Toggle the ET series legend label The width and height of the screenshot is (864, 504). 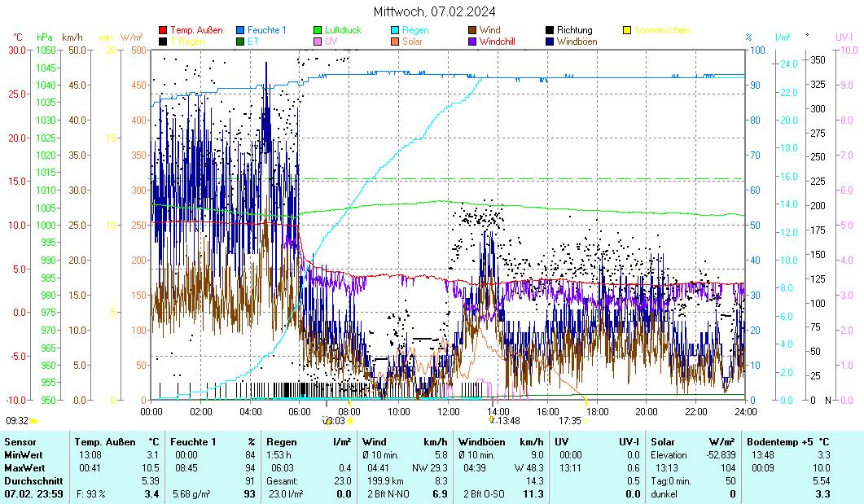pos(252,41)
